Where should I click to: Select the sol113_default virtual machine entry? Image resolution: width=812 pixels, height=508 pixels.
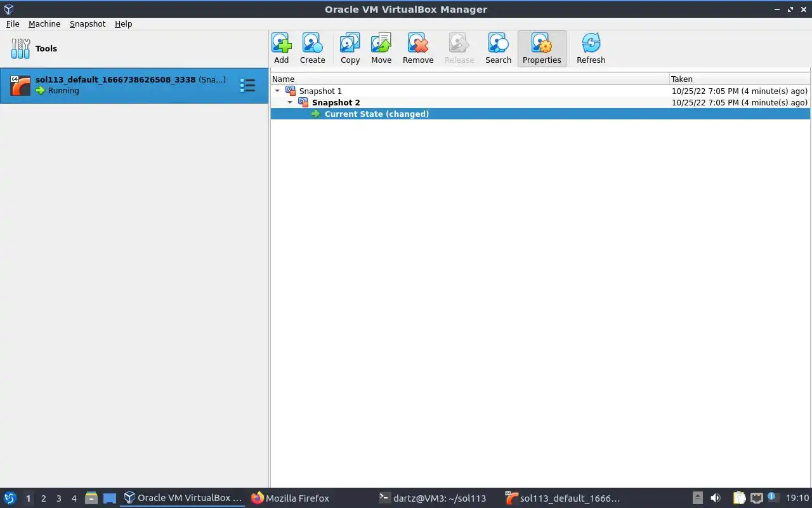click(134, 85)
